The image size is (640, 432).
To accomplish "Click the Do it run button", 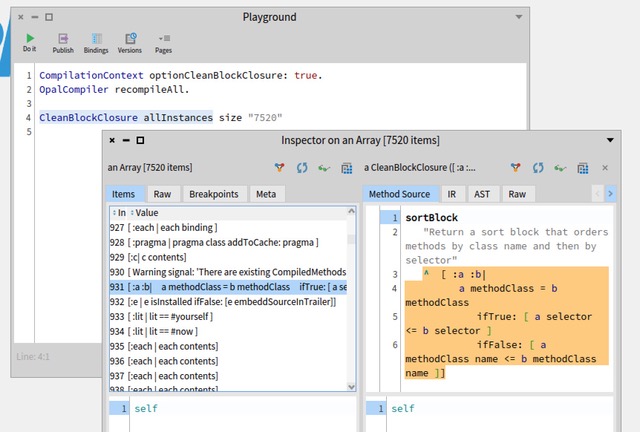I will tap(30, 41).
